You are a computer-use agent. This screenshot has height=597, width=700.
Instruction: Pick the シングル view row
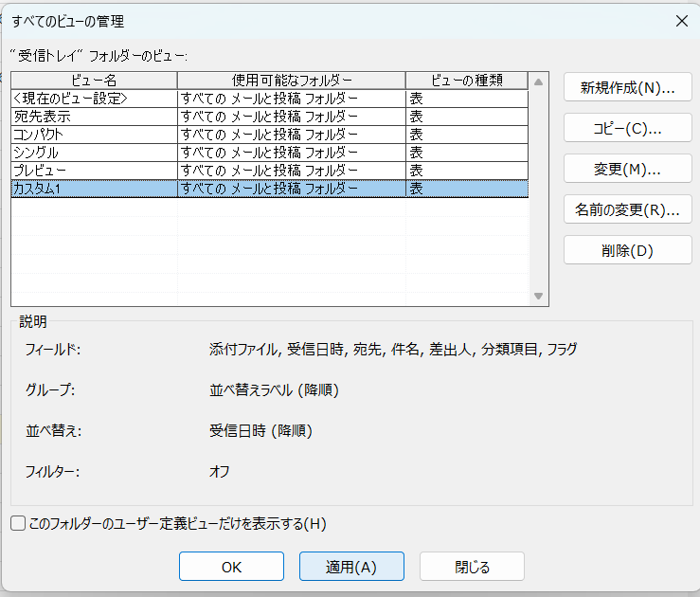pyautogui.click(x=93, y=153)
